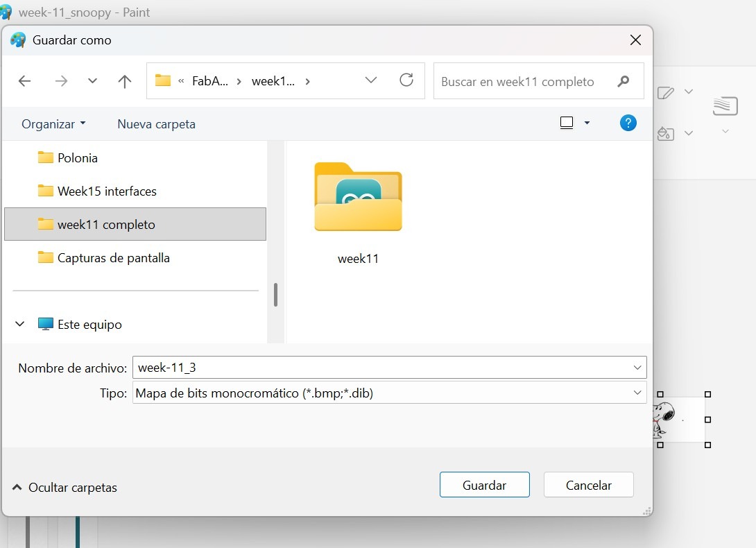Click the Paint icon in dialog title
The width and height of the screenshot is (756, 548).
click(18, 40)
